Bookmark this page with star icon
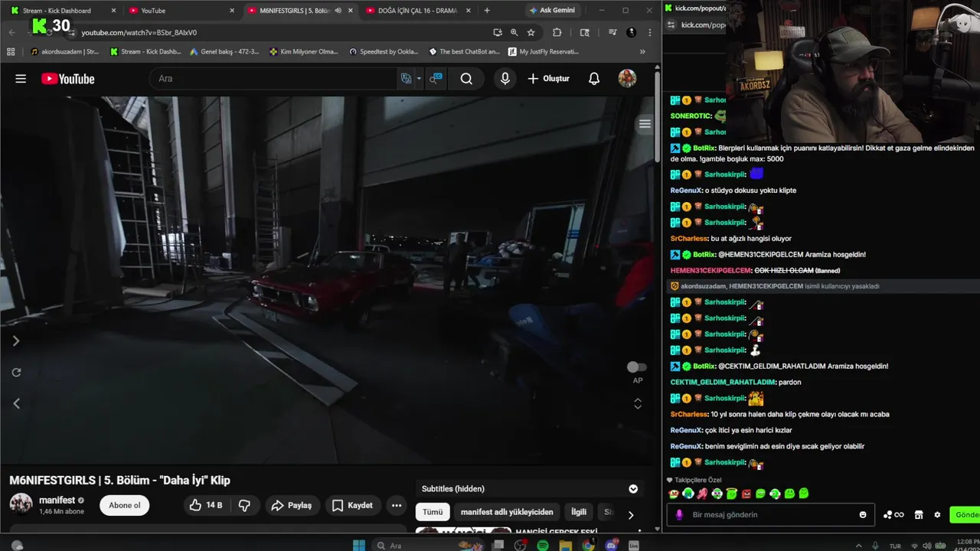The height and width of the screenshot is (551, 980). pos(531,32)
